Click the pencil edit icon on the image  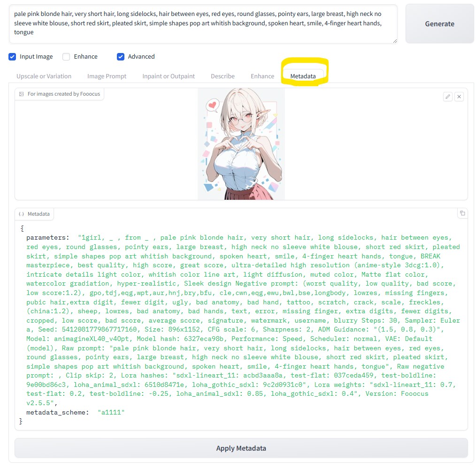click(x=448, y=97)
